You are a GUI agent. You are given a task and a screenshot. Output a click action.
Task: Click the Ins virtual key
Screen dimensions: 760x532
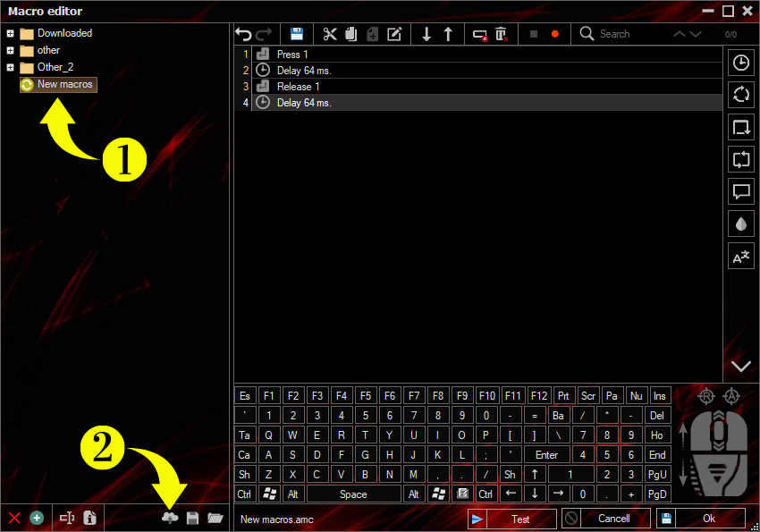pyautogui.click(x=660, y=396)
